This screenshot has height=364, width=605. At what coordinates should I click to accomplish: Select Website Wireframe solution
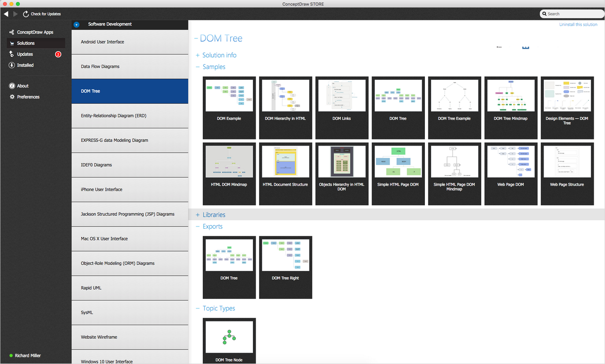130,337
